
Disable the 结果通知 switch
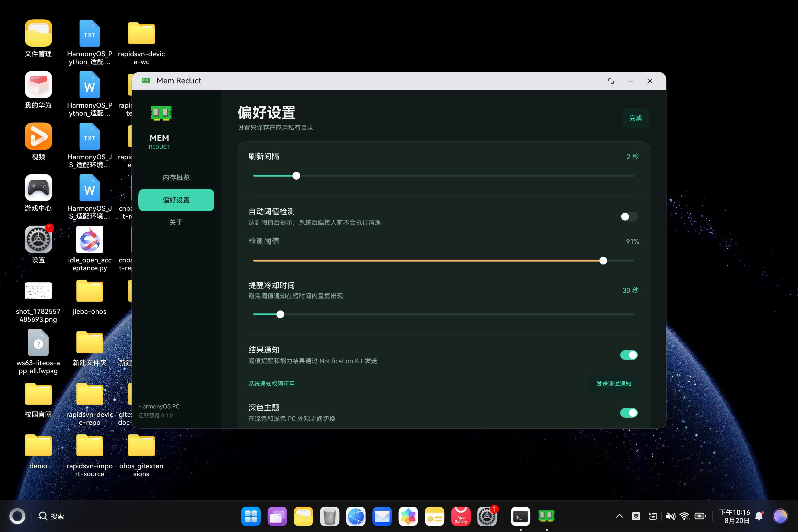(x=629, y=355)
